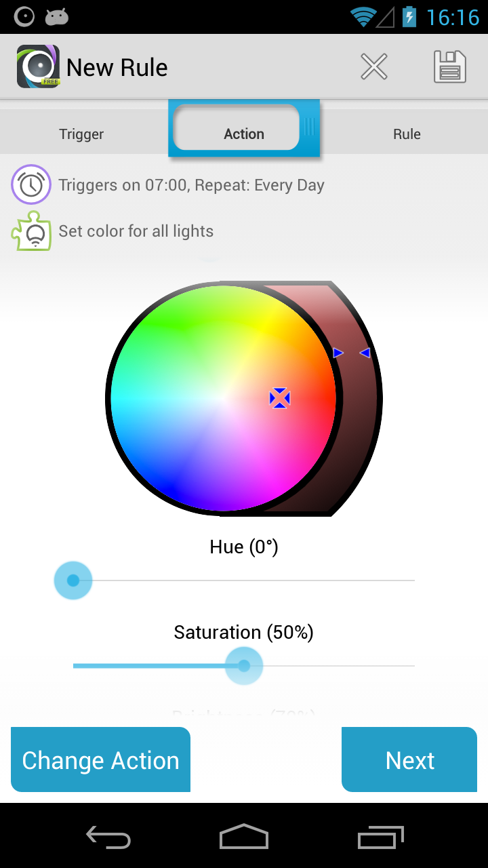Tap the tab drag handle grip

pos(310,127)
